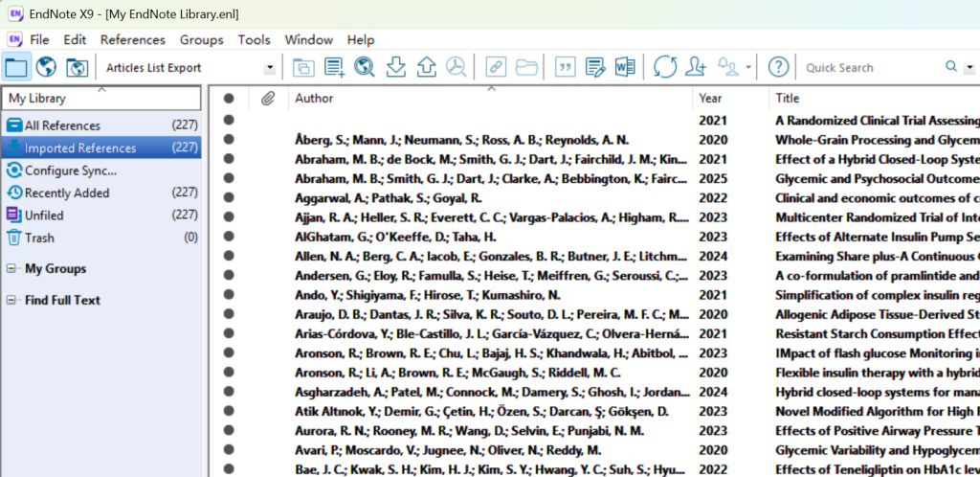980x477 pixels.
Task: Collapse the My Groups section
Action: click(11, 269)
